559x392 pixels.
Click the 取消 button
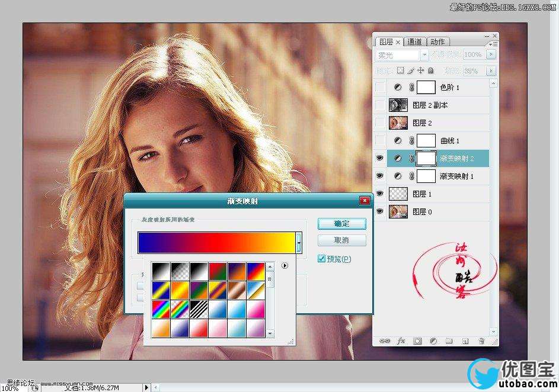(341, 240)
